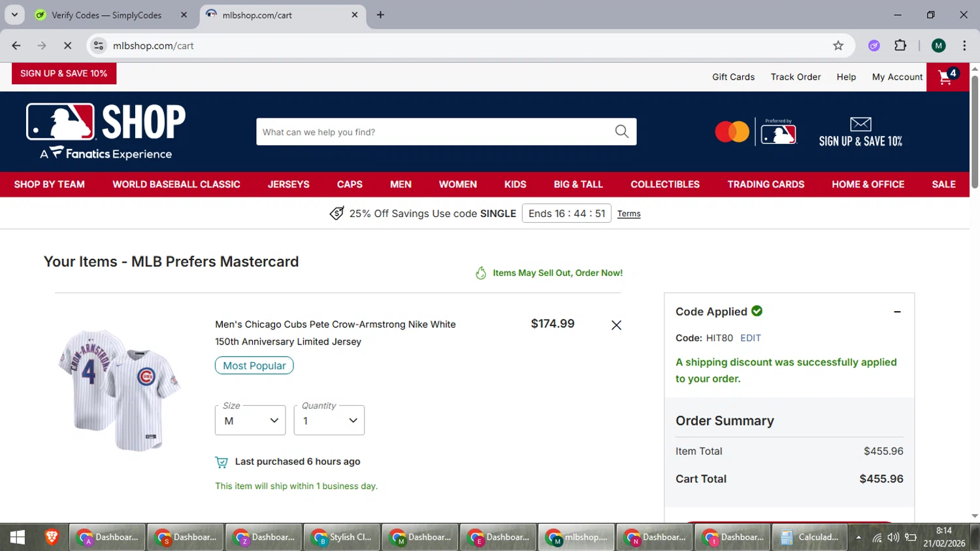Click the Terms link beside countdown
The width and height of the screenshot is (980, 551).
pyautogui.click(x=629, y=214)
